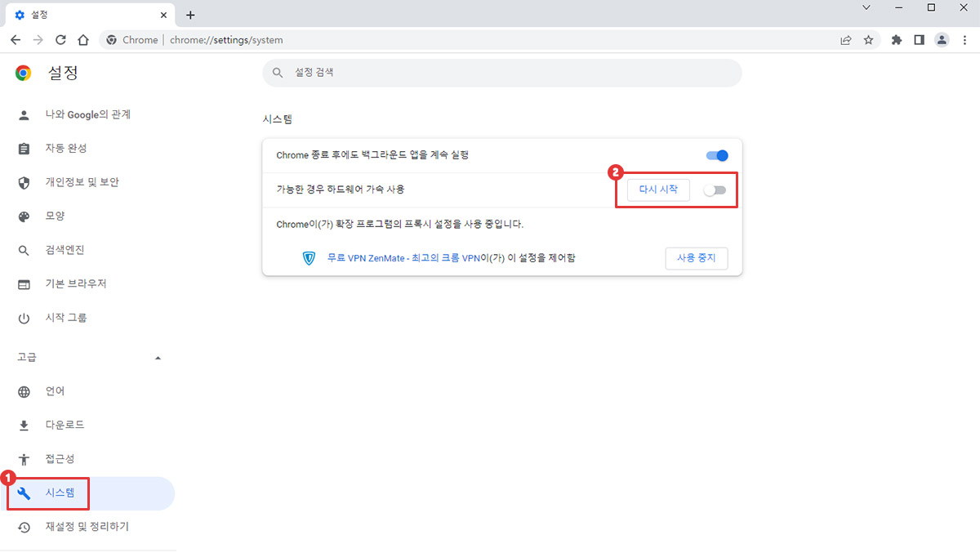This screenshot has width=980, height=553.
Task: Click the 다시 시작 button
Action: click(658, 190)
